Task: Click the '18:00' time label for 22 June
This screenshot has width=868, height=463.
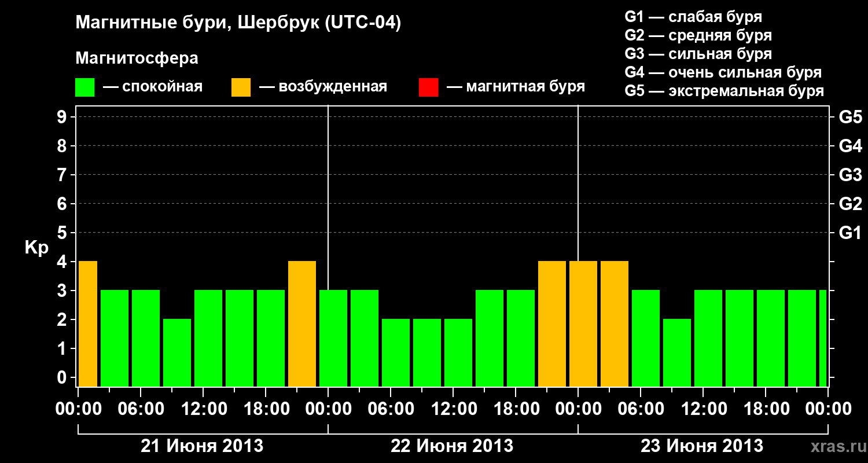Action: 516,409
